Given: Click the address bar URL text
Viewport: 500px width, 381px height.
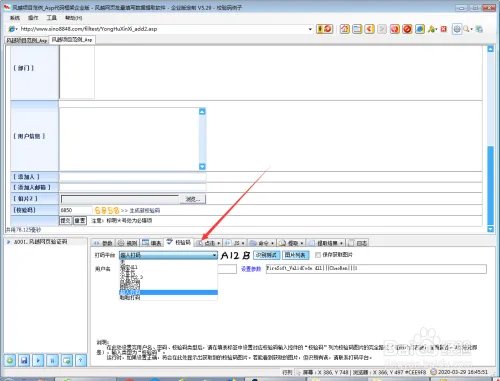Looking at the screenshot, I should click(89, 29).
